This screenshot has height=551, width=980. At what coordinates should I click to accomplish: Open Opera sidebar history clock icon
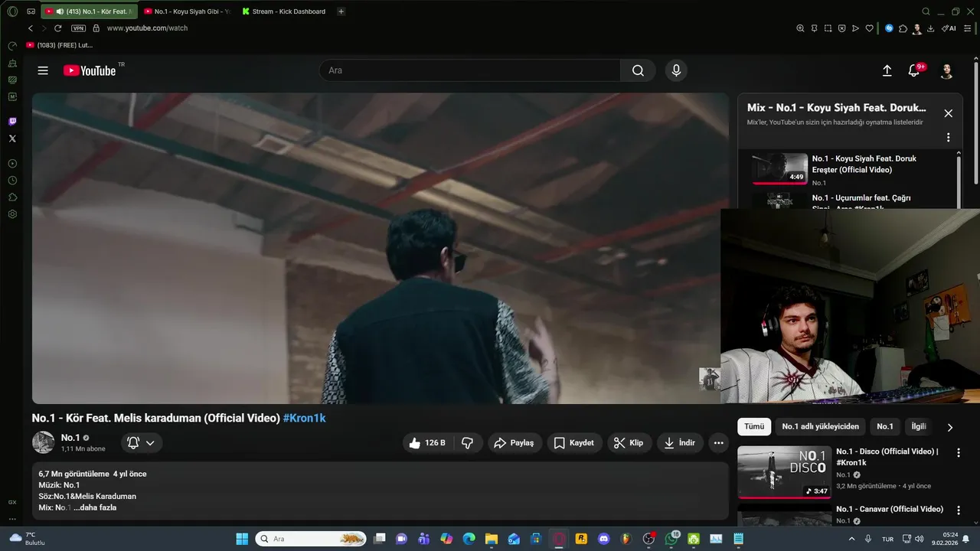[12, 181]
